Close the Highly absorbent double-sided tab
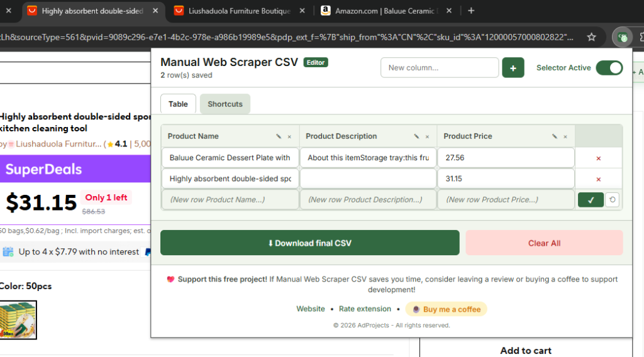The height and width of the screenshot is (357, 644). (155, 11)
